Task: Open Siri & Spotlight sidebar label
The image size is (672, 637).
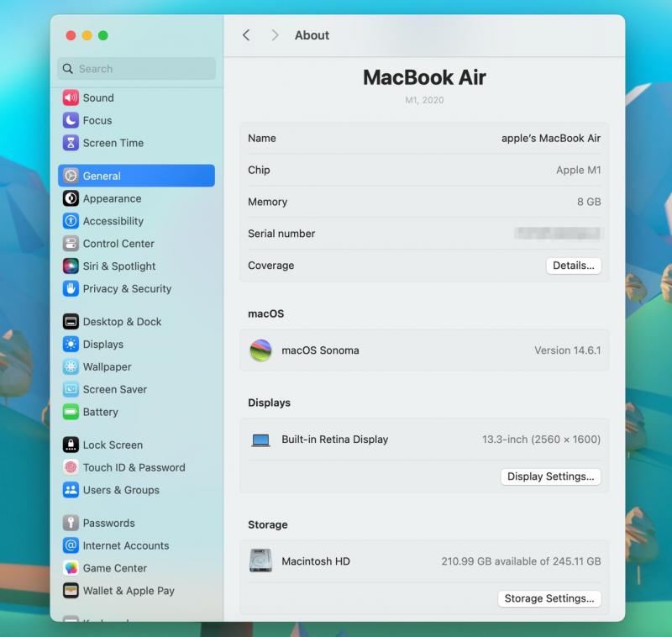Action: 119,266
